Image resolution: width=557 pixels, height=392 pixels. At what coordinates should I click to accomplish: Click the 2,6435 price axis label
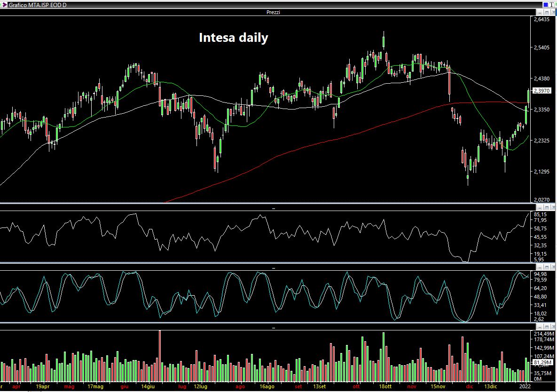click(542, 20)
